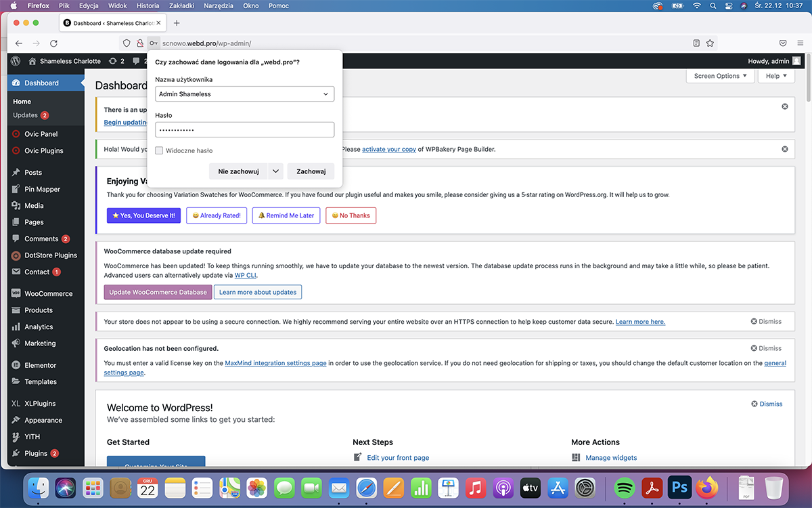Open the "Manage widgets" link
The height and width of the screenshot is (508, 812).
(611, 458)
